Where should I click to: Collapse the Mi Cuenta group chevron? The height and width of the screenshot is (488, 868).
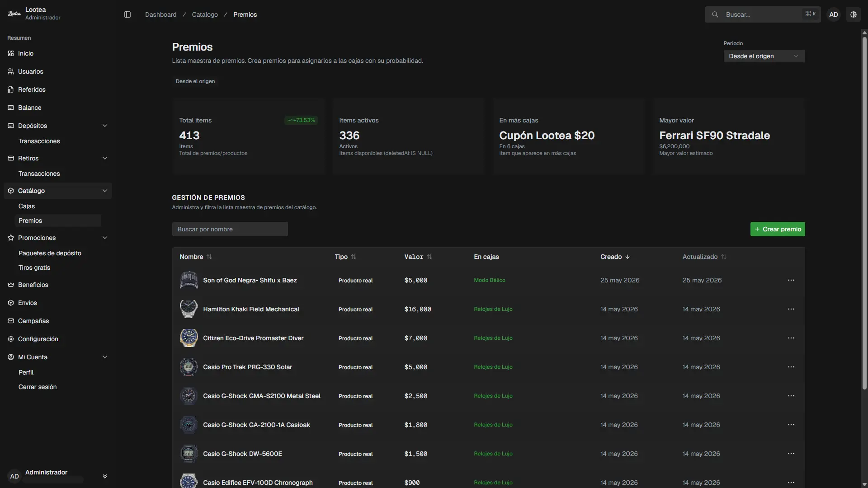point(105,357)
